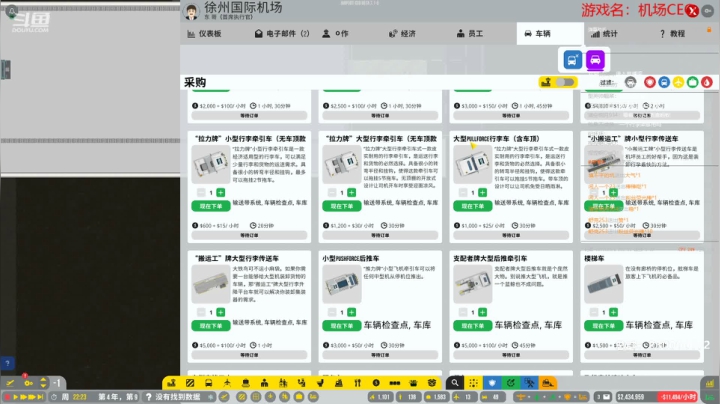Open the mail notification counter
Viewport: 720px width, 404px height.
(603, 397)
